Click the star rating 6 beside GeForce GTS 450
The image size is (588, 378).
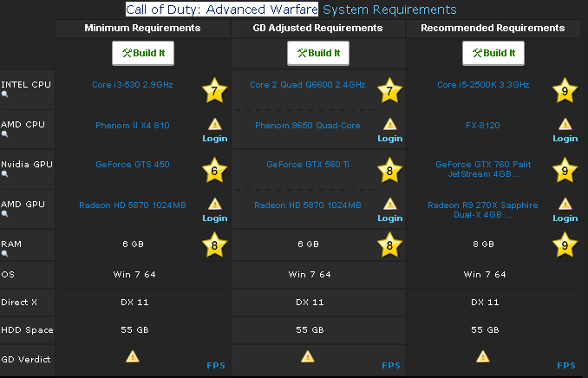pyautogui.click(x=214, y=170)
